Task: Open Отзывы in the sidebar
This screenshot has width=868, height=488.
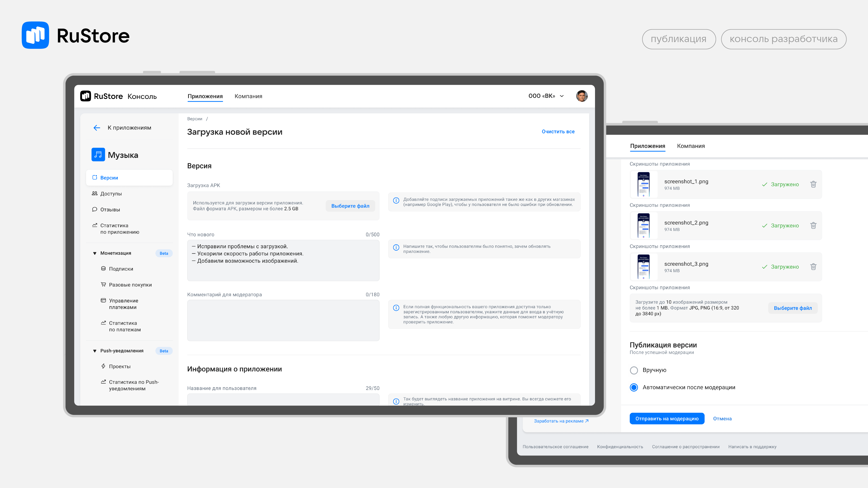Action: point(110,210)
